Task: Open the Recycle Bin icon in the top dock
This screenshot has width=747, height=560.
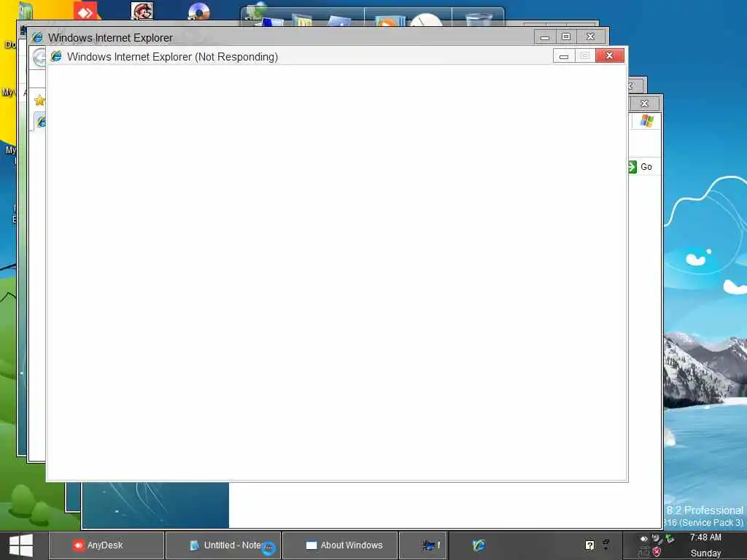Action: (479, 19)
